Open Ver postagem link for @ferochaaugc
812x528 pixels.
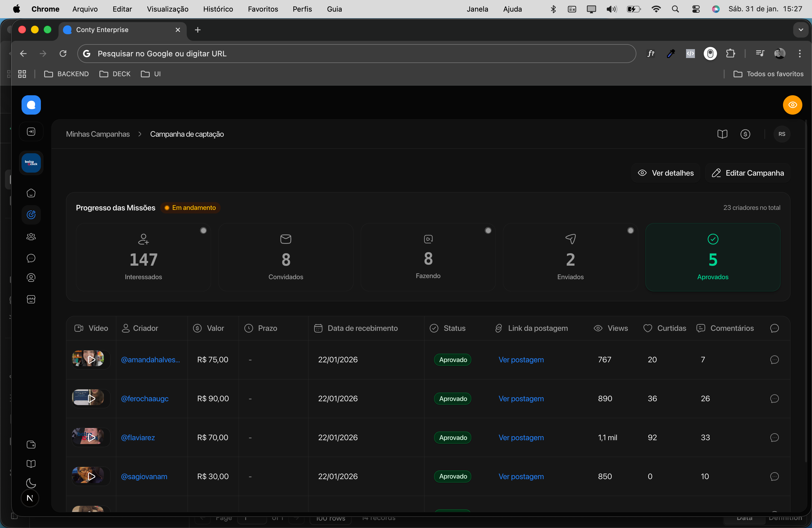(521, 398)
